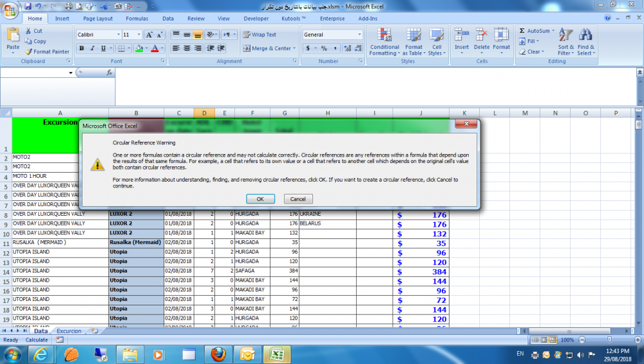This screenshot has height=364, width=644.
Task: Switch to Page Break Preview
Action: [553, 340]
